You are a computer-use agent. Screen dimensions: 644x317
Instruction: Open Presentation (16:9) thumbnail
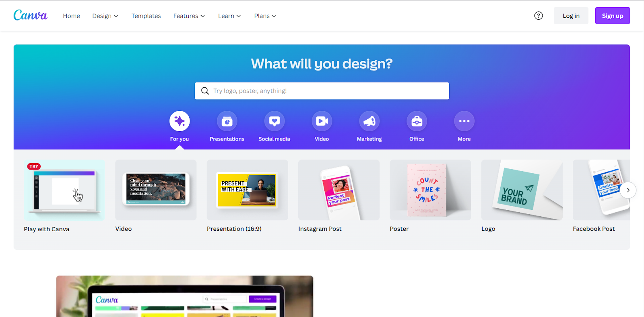tap(248, 190)
